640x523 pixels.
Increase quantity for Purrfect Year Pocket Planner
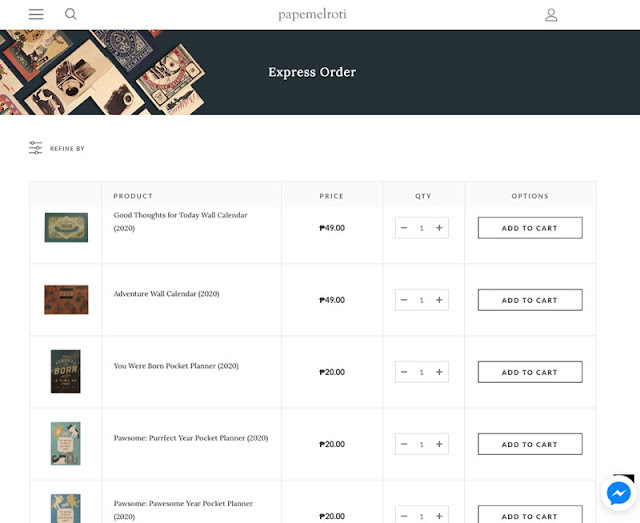[x=439, y=444]
